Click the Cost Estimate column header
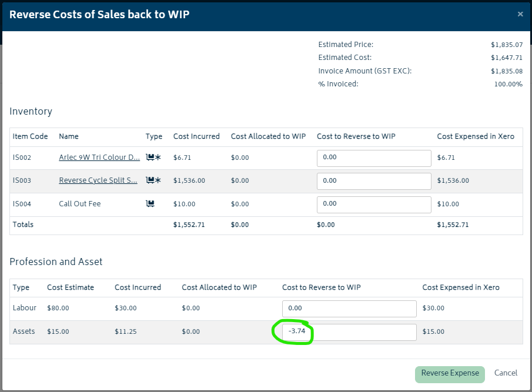This screenshot has width=532, height=392. tap(71, 287)
